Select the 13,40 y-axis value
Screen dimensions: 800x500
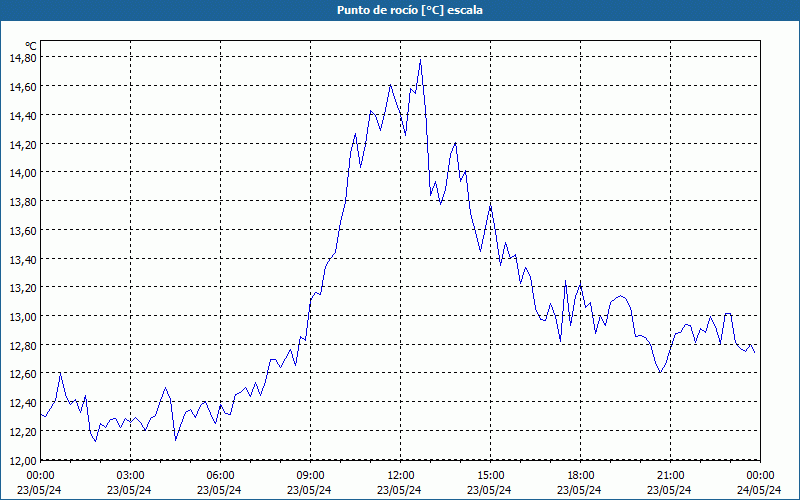[x=23, y=259]
